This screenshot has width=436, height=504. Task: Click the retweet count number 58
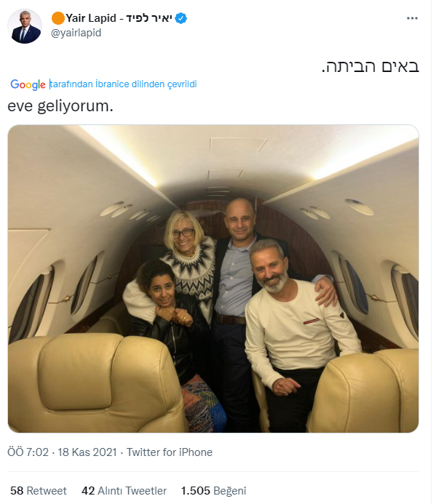tap(17, 491)
